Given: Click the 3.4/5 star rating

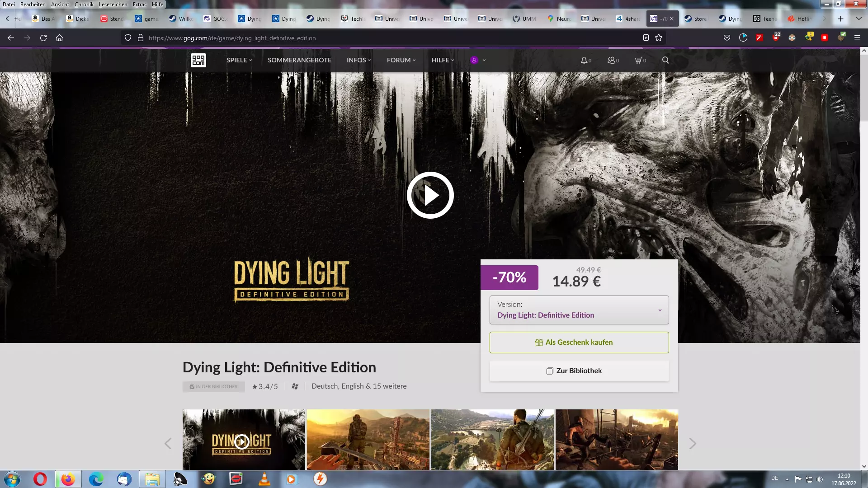Looking at the screenshot, I should (x=265, y=386).
